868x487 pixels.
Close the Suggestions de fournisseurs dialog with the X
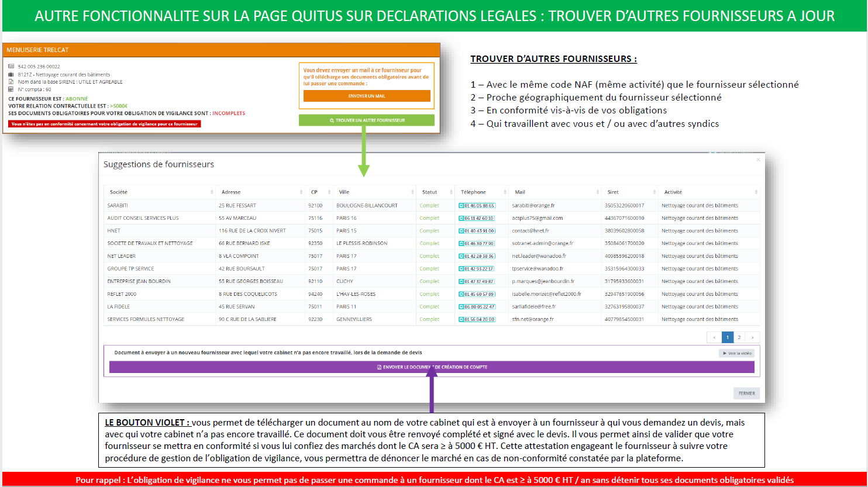(x=759, y=160)
